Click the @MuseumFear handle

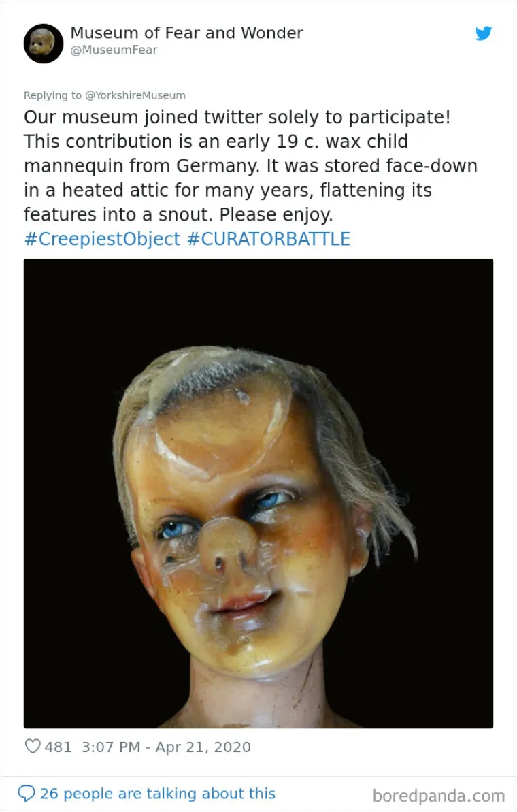pos(114,50)
